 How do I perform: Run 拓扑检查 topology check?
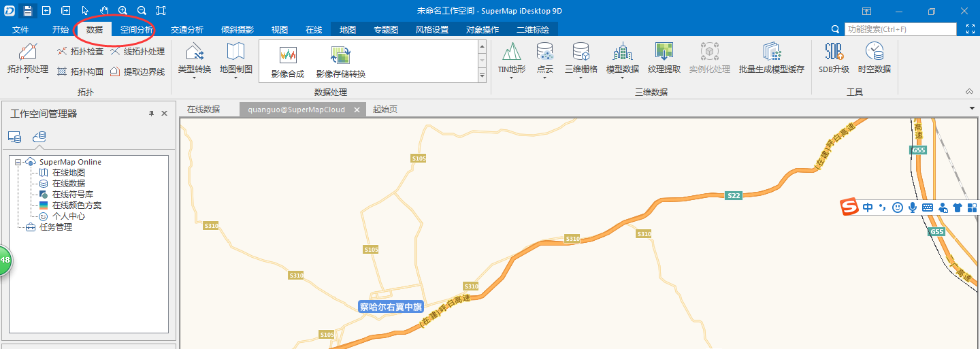(80, 51)
